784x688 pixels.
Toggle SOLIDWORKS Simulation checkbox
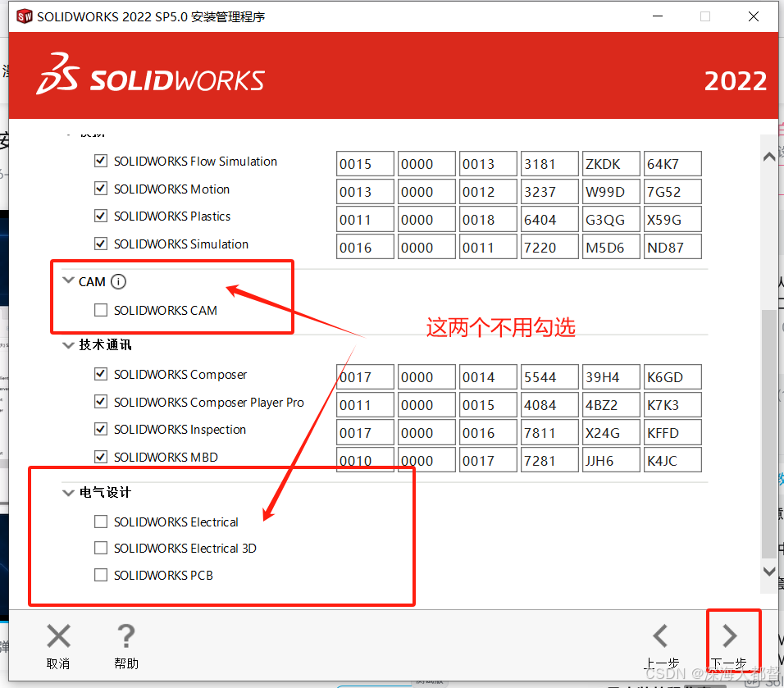click(x=101, y=244)
